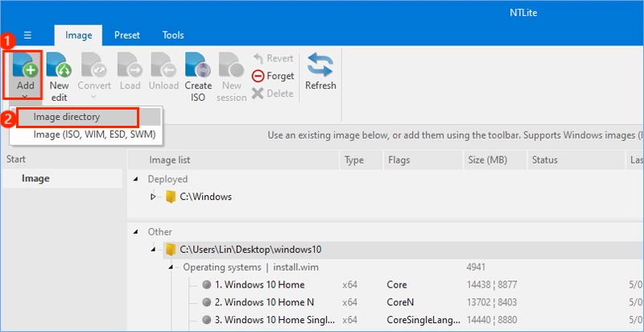Screen dimensions: 644x332
Task: Select Image in the Start sidebar
Action: pyautogui.click(x=62, y=178)
